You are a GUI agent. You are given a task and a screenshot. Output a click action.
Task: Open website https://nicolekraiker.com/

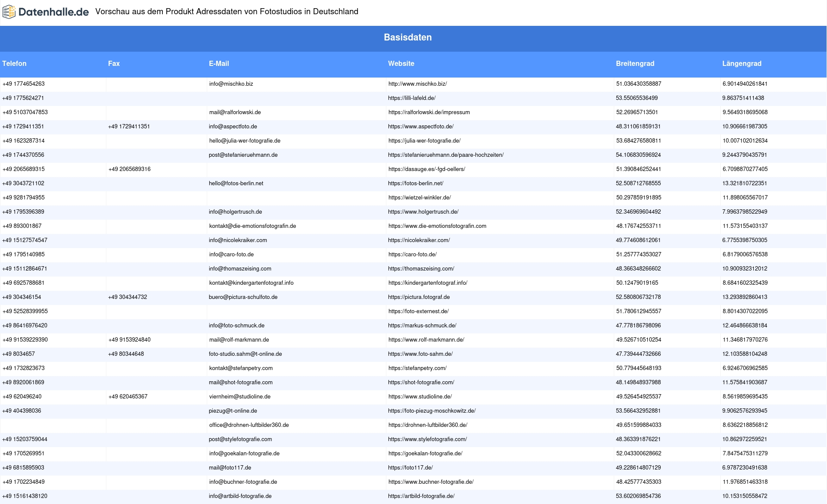(419, 240)
